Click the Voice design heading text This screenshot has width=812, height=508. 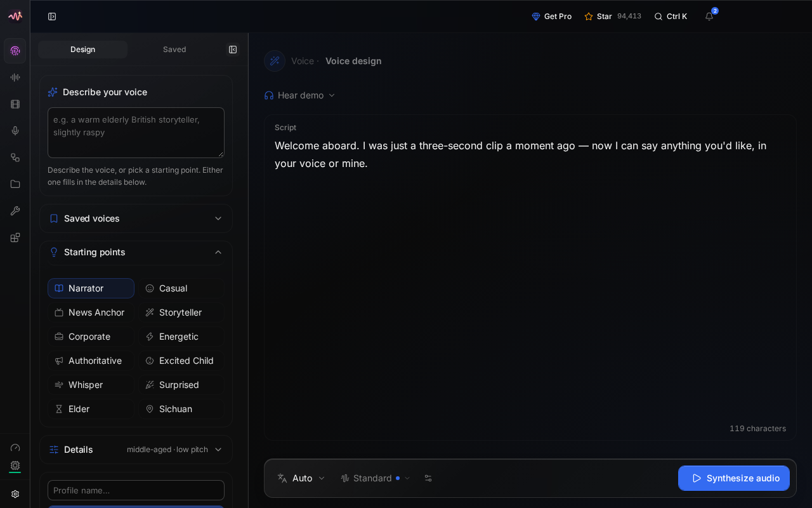353,61
